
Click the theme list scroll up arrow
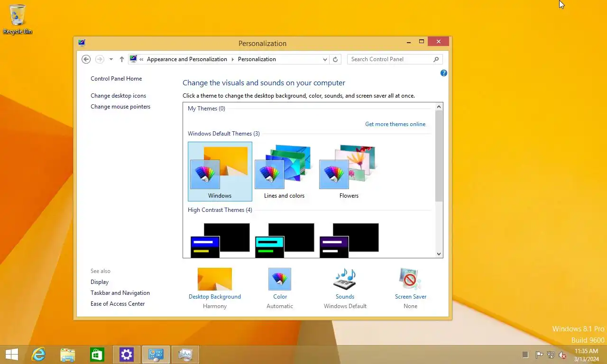439,107
